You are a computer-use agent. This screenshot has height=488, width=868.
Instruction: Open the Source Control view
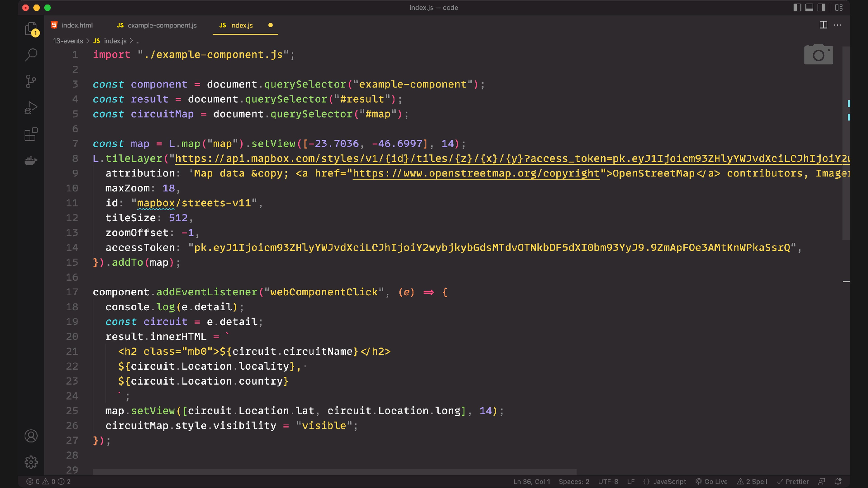[31, 81]
